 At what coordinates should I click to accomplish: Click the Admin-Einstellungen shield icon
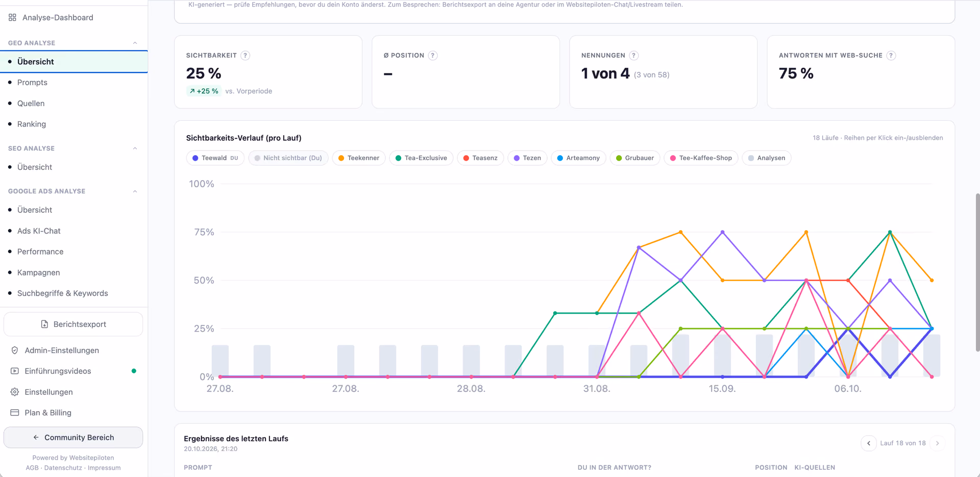(x=15, y=350)
